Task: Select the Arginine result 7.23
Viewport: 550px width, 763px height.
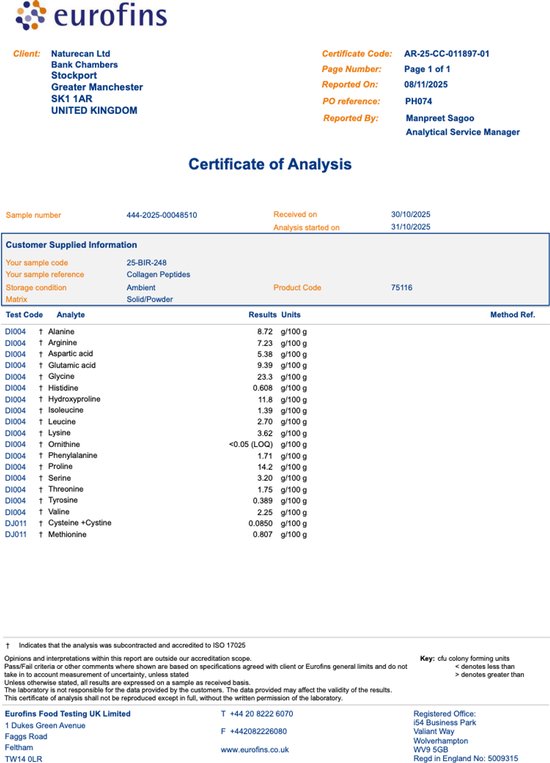Action: coord(265,343)
